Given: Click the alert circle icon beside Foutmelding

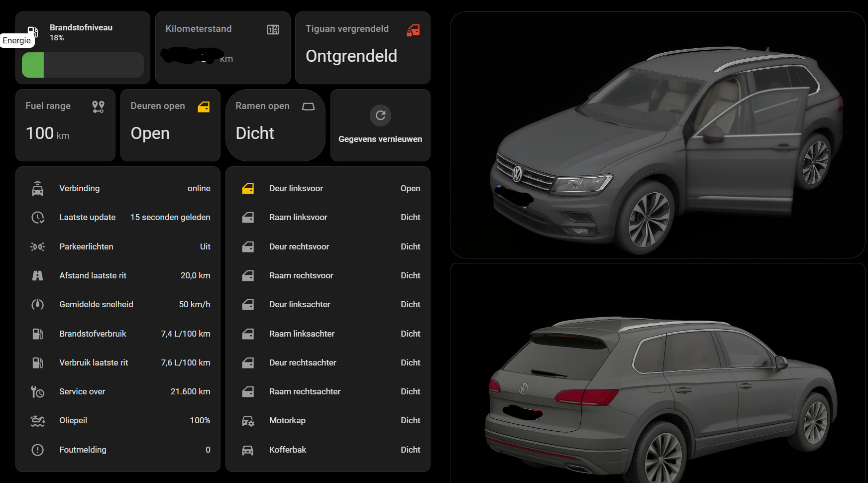Looking at the screenshot, I should tap(38, 450).
